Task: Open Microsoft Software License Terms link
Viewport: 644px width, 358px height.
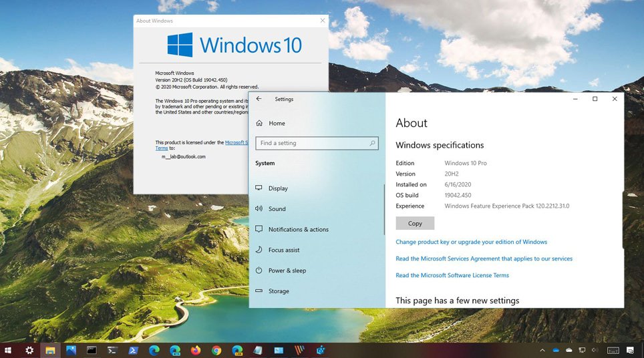Action: coord(452,275)
